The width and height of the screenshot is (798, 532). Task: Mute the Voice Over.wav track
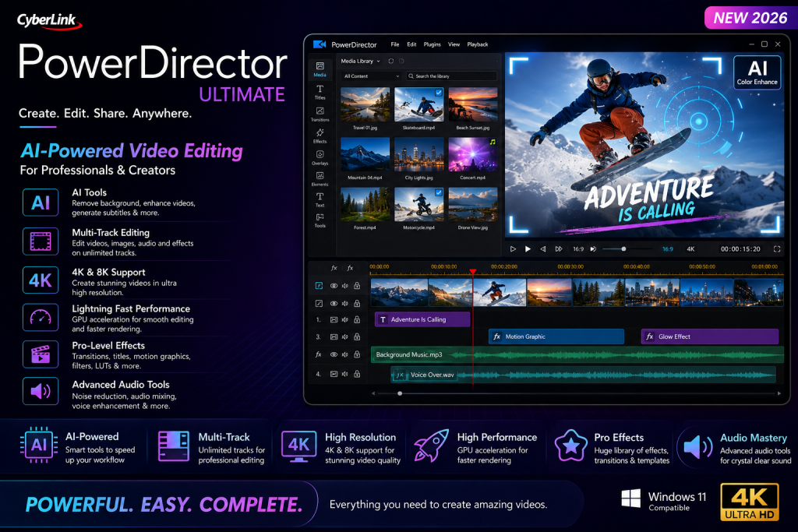pos(345,375)
